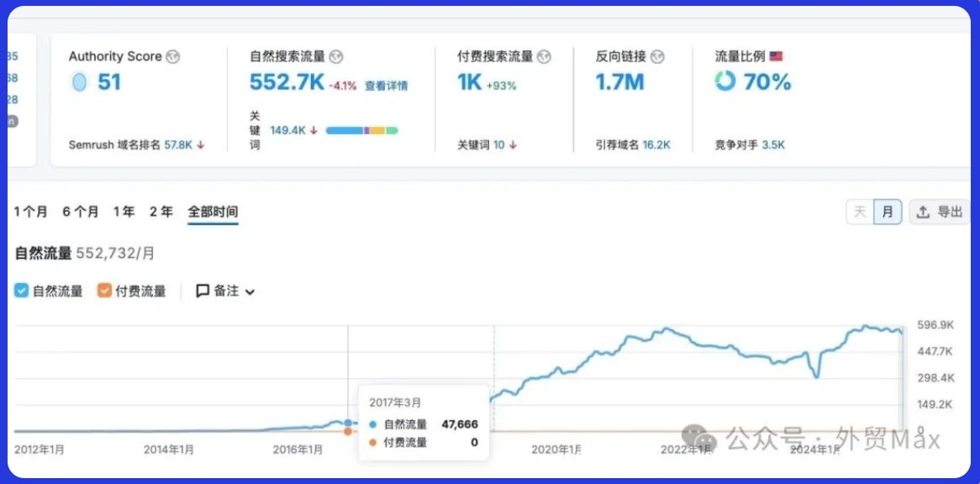Click the globe icon next to 反向链接
The height and width of the screenshot is (484, 980).
(657, 57)
